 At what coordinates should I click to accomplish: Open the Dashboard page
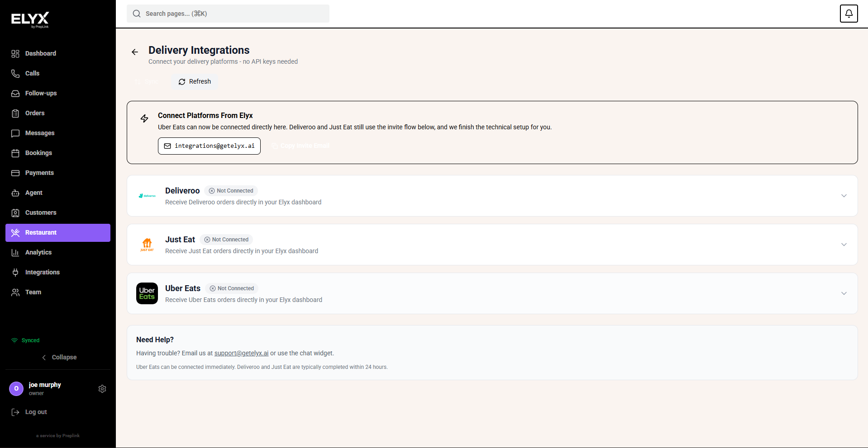[x=58, y=54]
